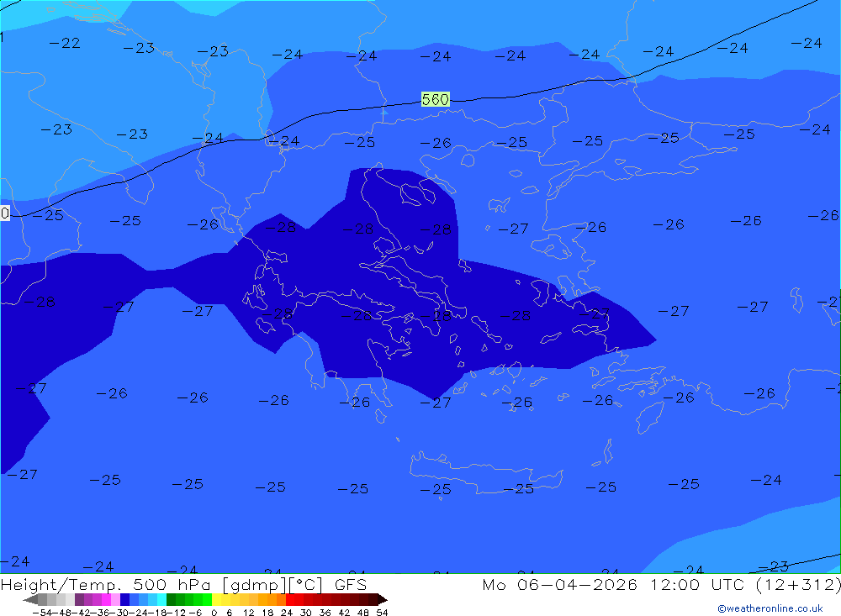This screenshot has height=616, width=841.
Task: Select the orange legend swatch above 18
Action: [272, 600]
